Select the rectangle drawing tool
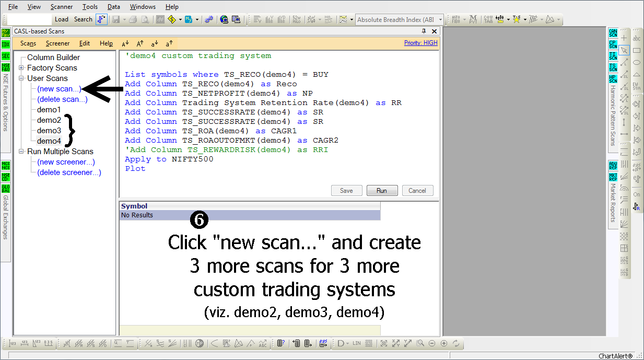This screenshot has width=644, height=360. (x=637, y=50)
